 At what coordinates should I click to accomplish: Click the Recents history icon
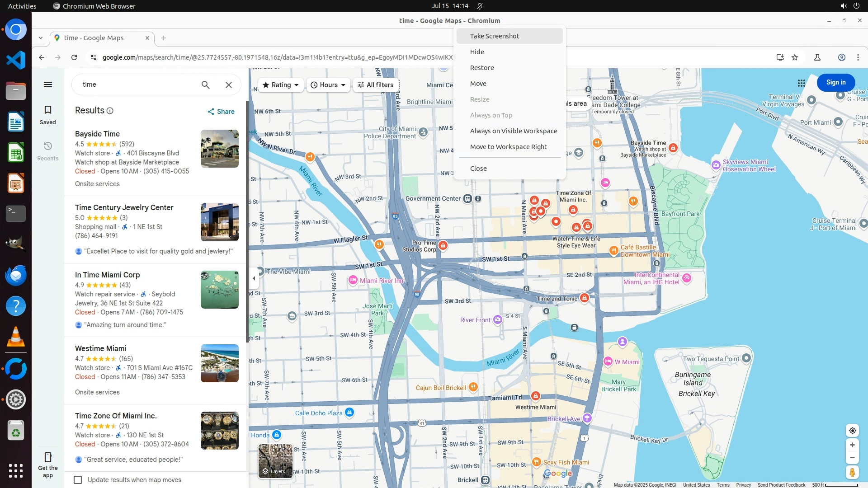48,146
